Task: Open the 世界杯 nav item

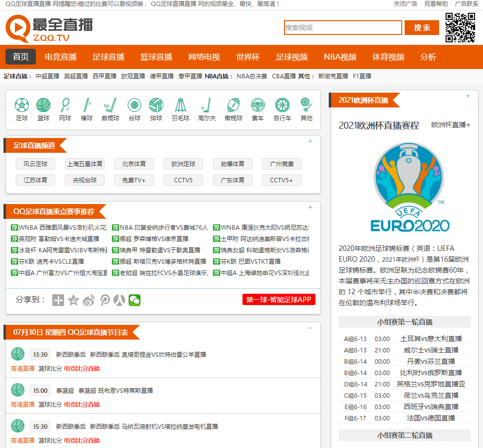Action: point(248,57)
